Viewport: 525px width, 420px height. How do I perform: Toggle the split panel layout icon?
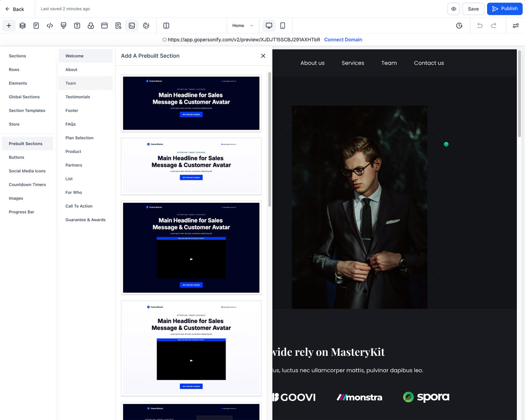(166, 26)
